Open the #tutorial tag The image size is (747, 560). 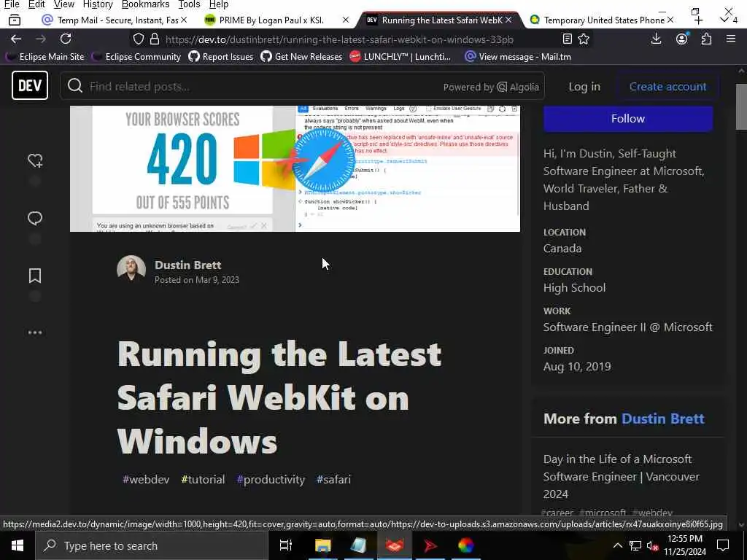pos(203,480)
